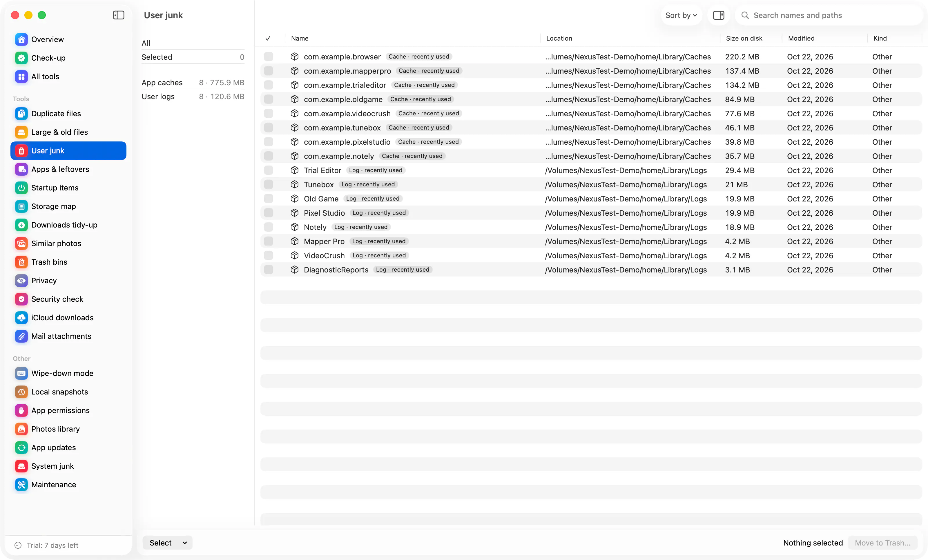Click the package icon for com.example.browser

(x=295, y=57)
